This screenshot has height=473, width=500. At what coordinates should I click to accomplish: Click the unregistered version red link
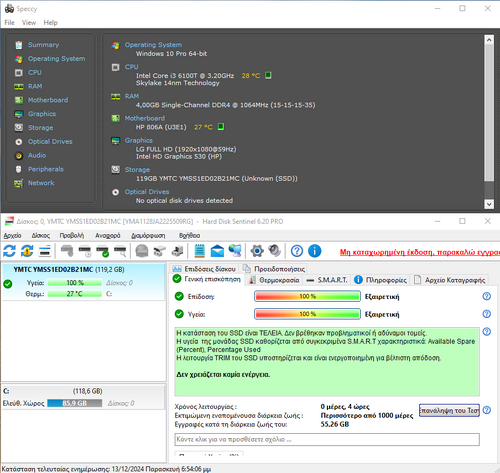click(x=420, y=252)
